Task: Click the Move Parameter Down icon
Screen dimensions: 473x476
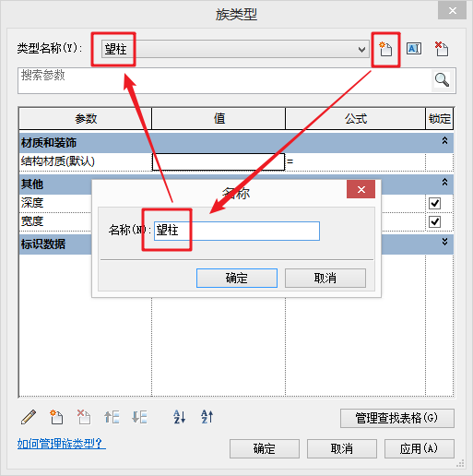Action: pyautogui.click(x=139, y=417)
